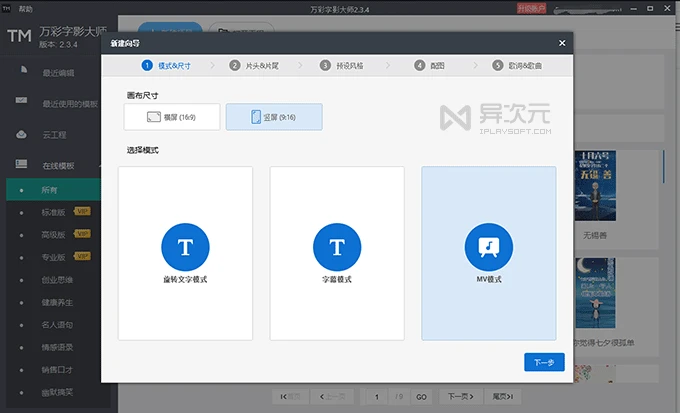680x413 pixels.
Task: Click the VIP badge next to 标准版
Action: coord(82,211)
